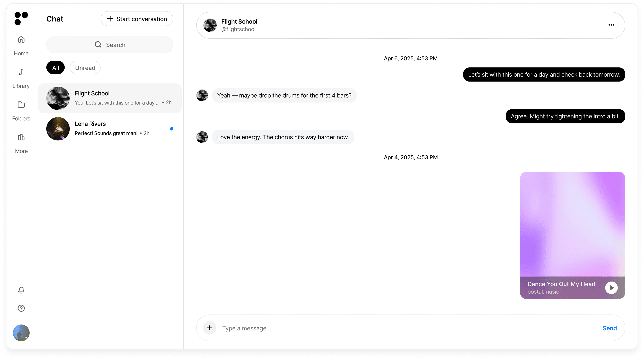
Task: Switch to the Unread filter
Action: pyautogui.click(x=85, y=68)
